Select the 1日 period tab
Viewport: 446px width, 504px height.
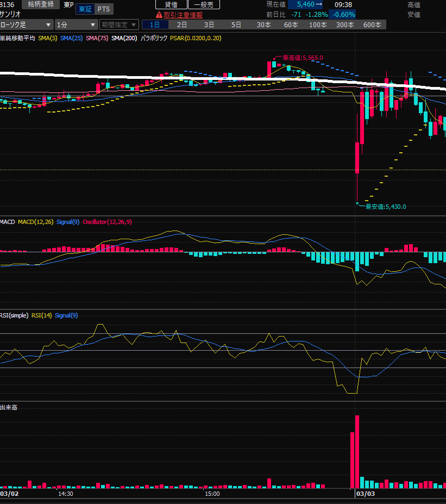point(155,25)
